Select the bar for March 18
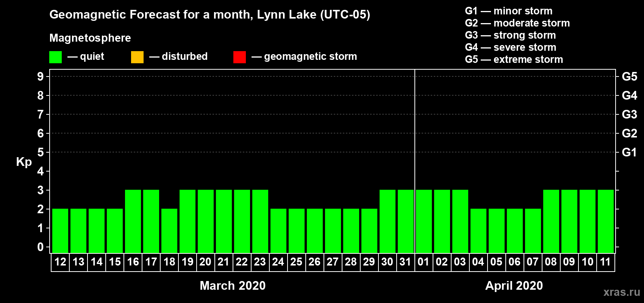The width and height of the screenshot is (644, 303). (169, 231)
